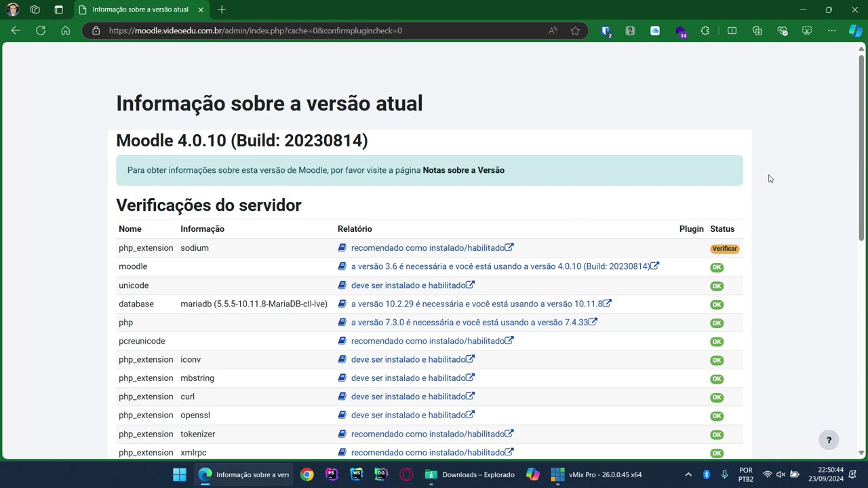Add this page to favorites star icon

pos(575,30)
